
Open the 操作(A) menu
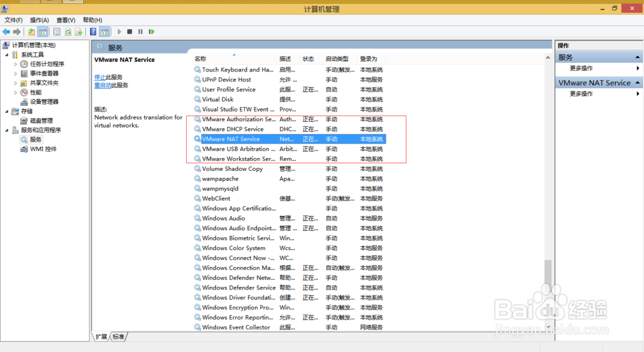tap(39, 20)
